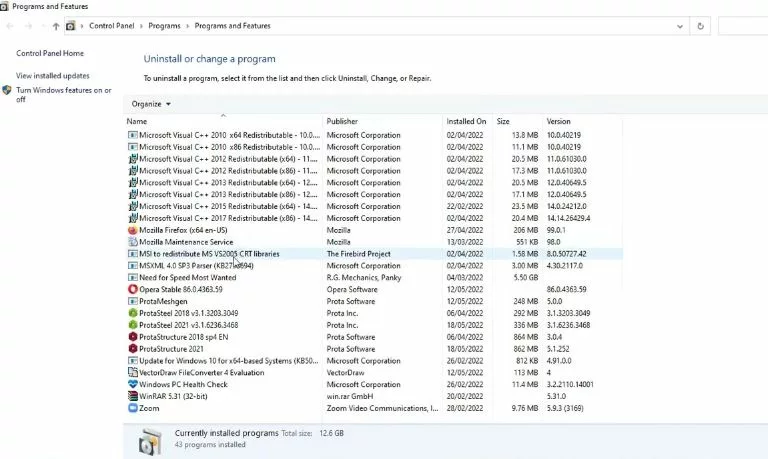The width and height of the screenshot is (768, 459).
Task: Click the Visual C++ 2017 Redistributable (x86) icon
Action: click(x=132, y=218)
